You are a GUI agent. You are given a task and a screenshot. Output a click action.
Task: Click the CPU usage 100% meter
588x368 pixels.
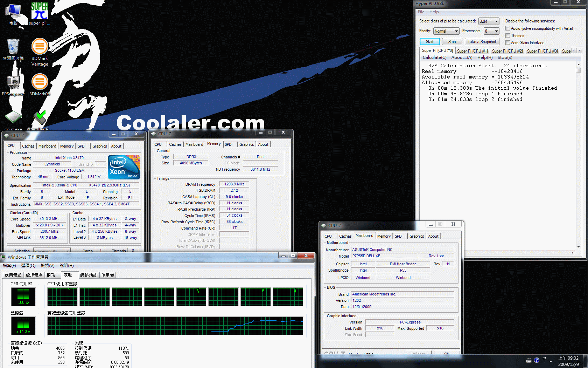pyautogui.click(x=23, y=297)
